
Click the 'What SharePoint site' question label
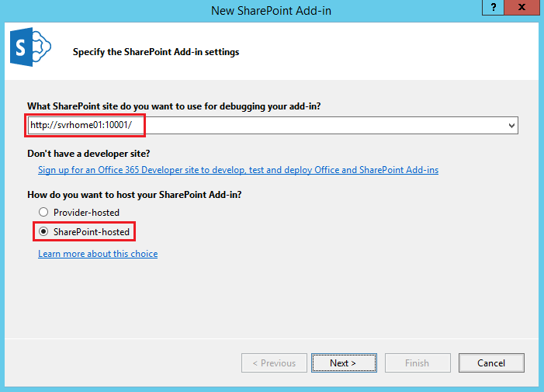[174, 106]
